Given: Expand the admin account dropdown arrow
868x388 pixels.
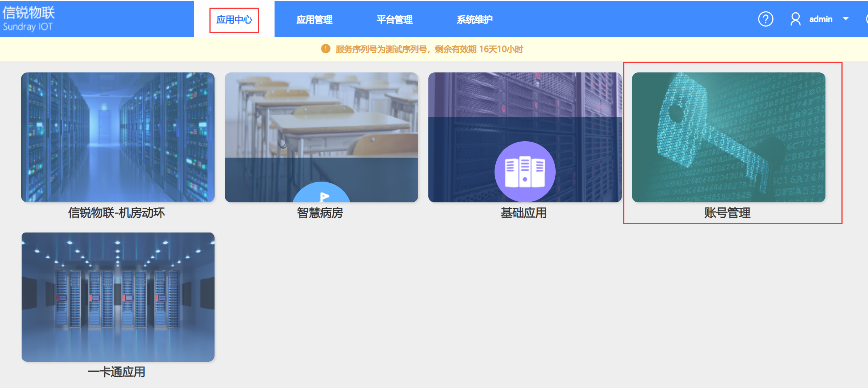Looking at the screenshot, I should coord(846,19).
